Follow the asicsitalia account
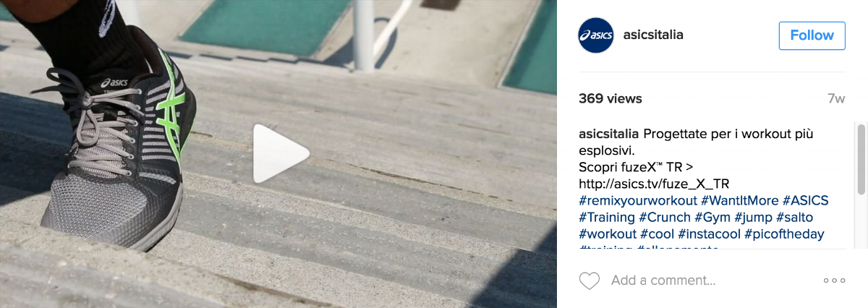Image resolution: width=868 pixels, height=308 pixels. pos(812,35)
